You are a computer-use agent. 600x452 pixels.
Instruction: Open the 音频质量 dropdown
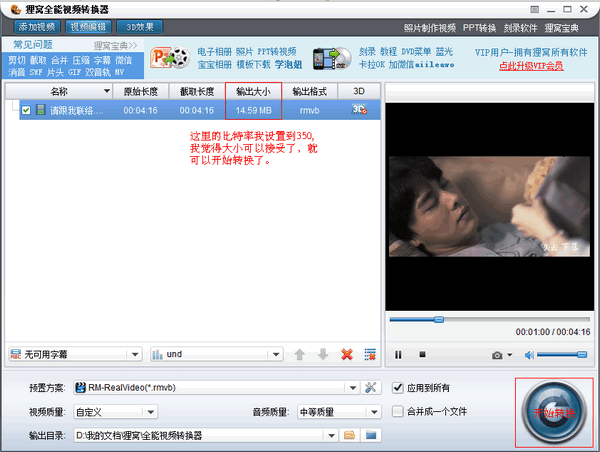pos(339,412)
